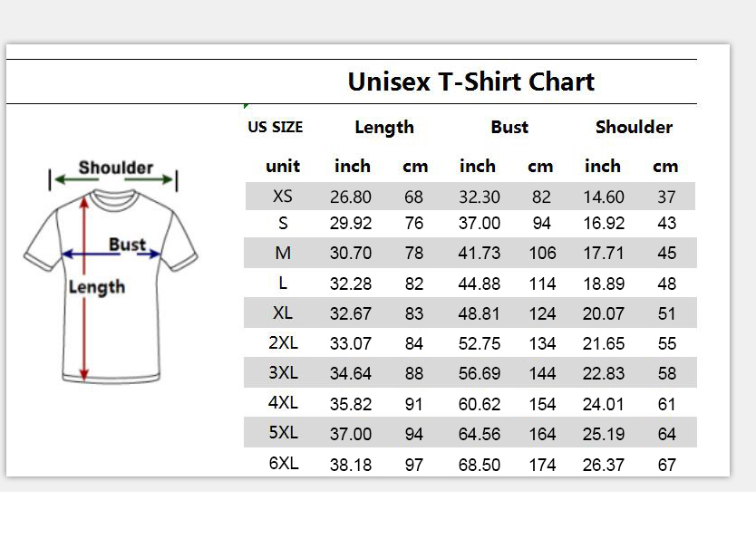756x548 pixels.
Task: Click the Shoulder column header in the table
Action: tap(634, 128)
